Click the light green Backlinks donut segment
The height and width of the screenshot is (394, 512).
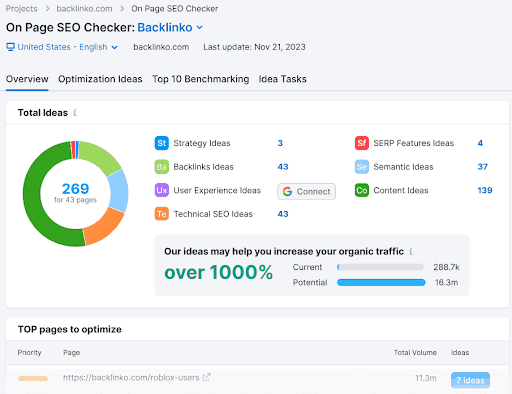pyautogui.click(x=100, y=156)
